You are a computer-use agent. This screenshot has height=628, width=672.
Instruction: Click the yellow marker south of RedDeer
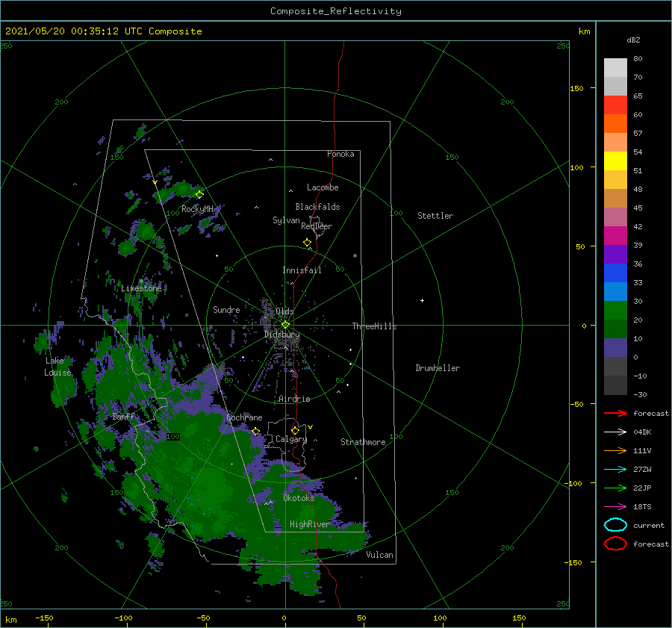[308, 243]
